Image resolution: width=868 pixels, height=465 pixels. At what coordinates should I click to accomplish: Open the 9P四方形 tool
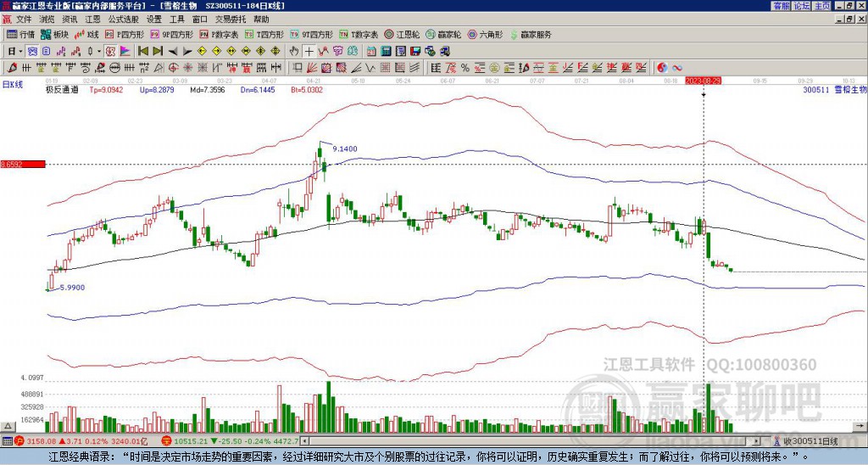tap(172, 34)
